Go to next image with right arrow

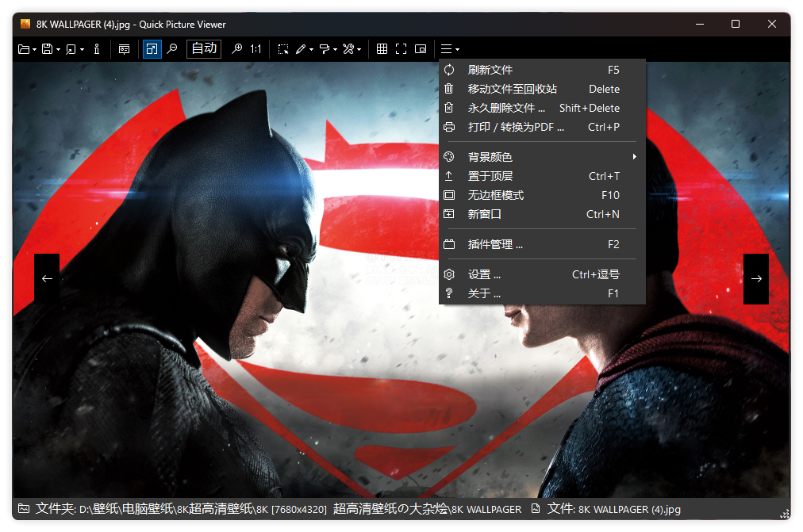tap(756, 279)
